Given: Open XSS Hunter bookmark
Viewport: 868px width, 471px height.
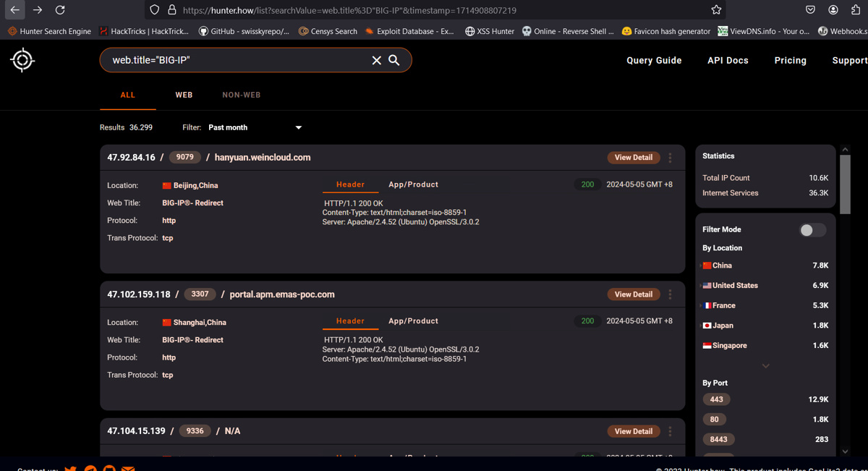Looking at the screenshot, I should tap(490, 31).
